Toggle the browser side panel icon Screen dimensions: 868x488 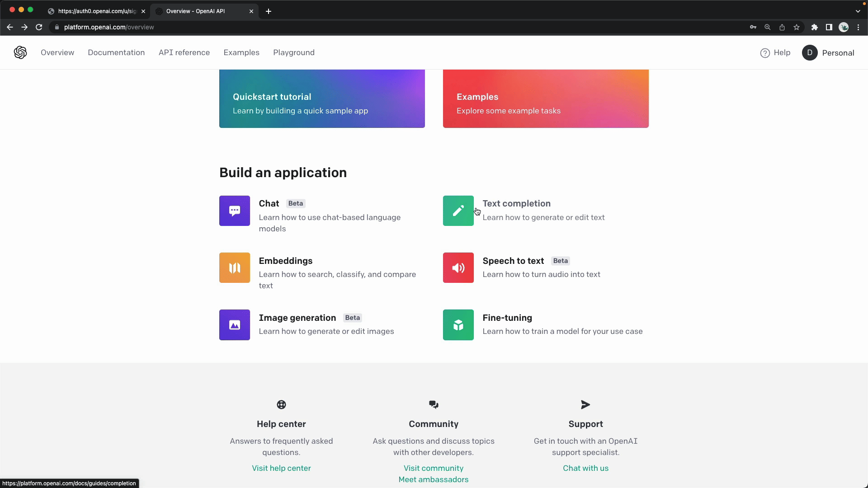(x=829, y=27)
